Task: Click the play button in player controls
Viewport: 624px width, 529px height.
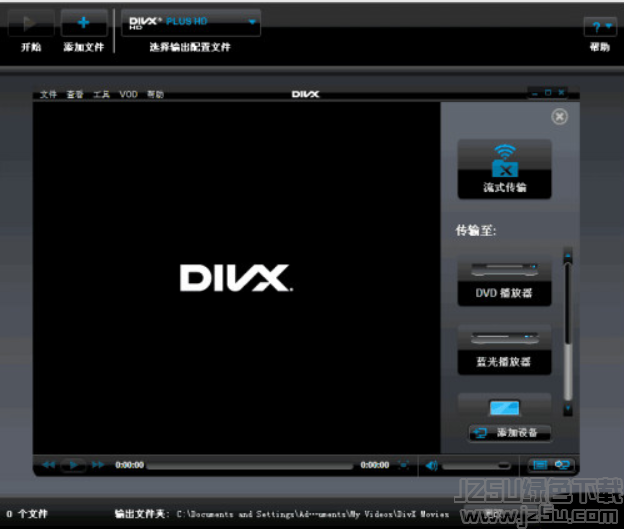Action: [x=73, y=465]
